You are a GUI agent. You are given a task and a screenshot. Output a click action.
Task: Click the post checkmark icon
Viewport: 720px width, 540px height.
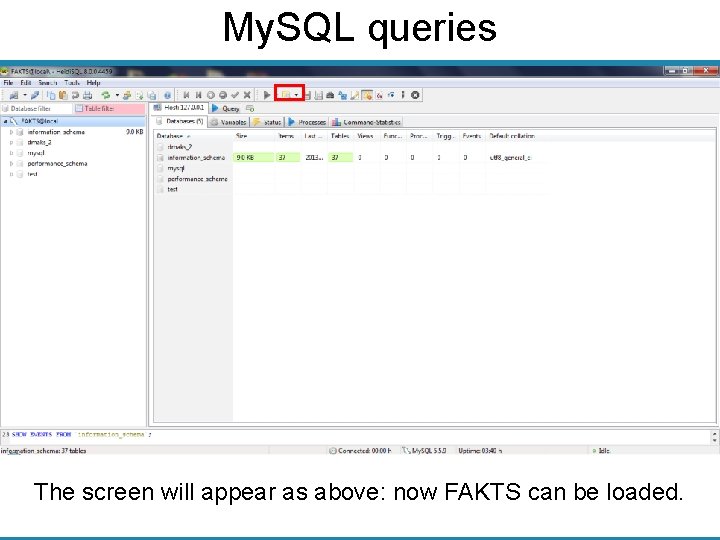pos(235,95)
